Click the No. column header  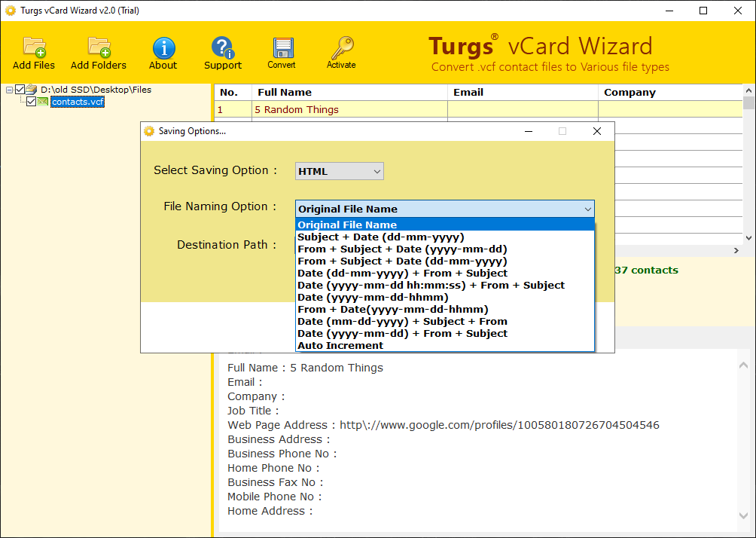[x=233, y=92]
